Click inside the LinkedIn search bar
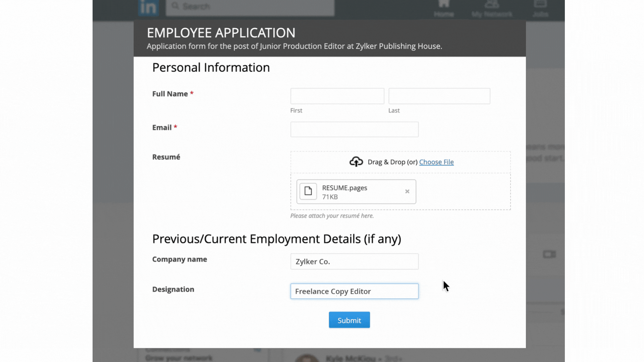Screen dimensions: 644x362 point(250,6)
